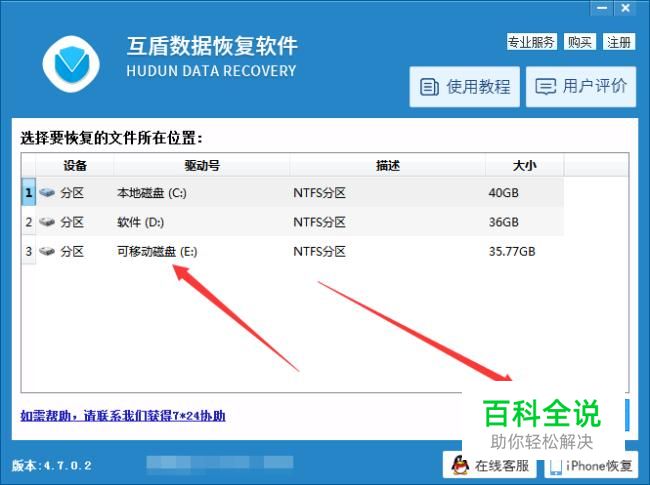Open the 专业服务 professional service button
This screenshot has height=485, width=650.
[x=531, y=42]
